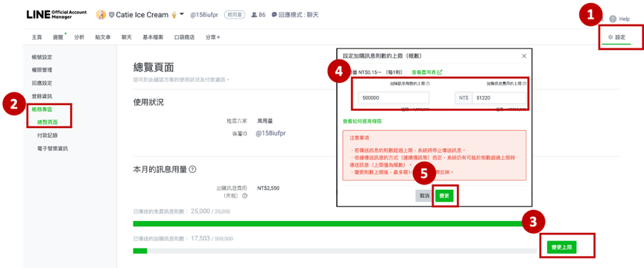Open the 提醒 tab
This screenshot has height=268, width=644.
[58, 37]
